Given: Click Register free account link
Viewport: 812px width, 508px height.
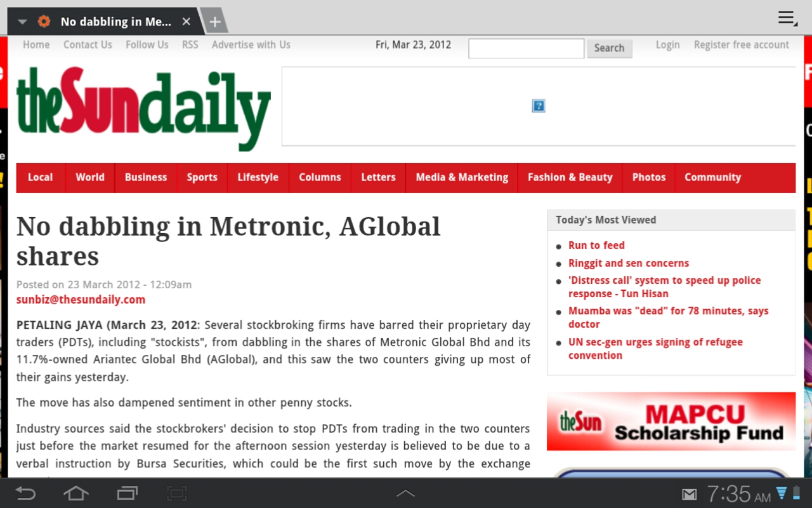Looking at the screenshot, I should click(x=742, y=44).
